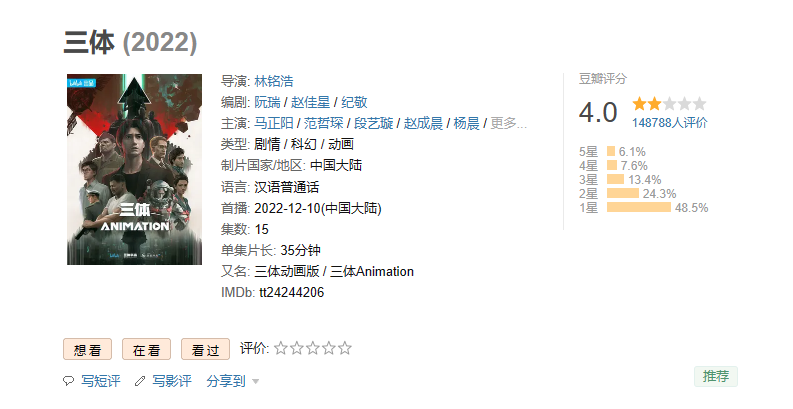Mark as 看过
The width and height of the screenshot is (793, 409).
(205, 349)
